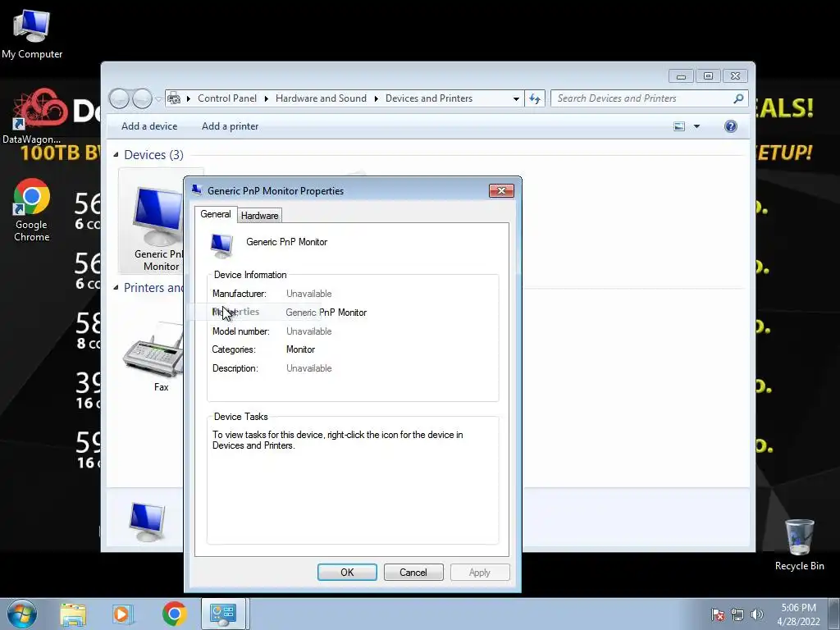Click the Device Tasks instruction text
840x630 pixels.
pos(337,440)
